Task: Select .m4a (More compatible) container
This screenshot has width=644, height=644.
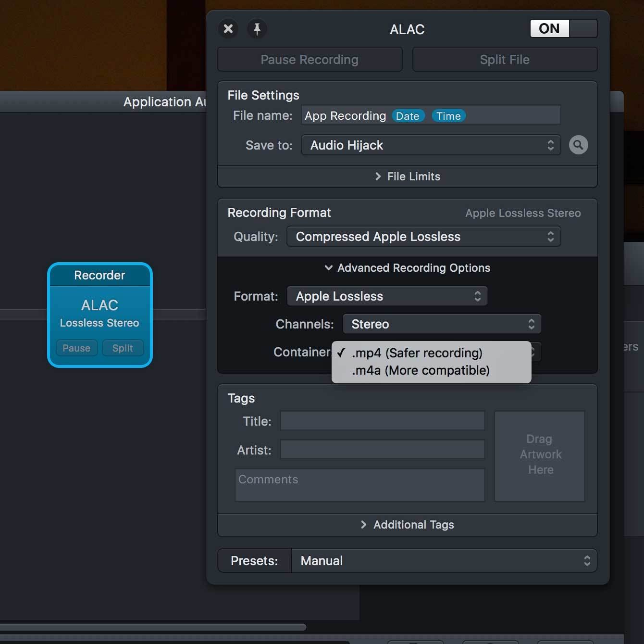Action: pos(431,370)
